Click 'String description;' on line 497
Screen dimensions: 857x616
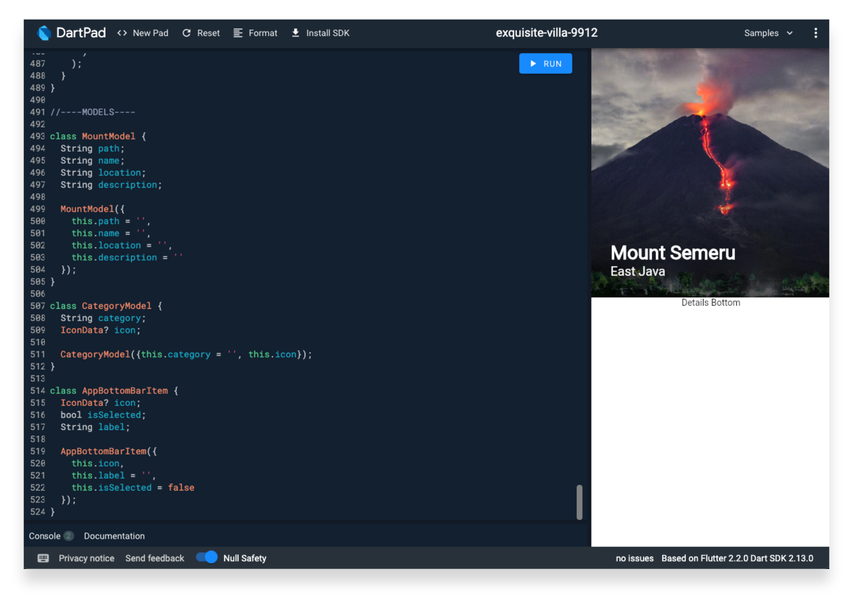[111, 185]
